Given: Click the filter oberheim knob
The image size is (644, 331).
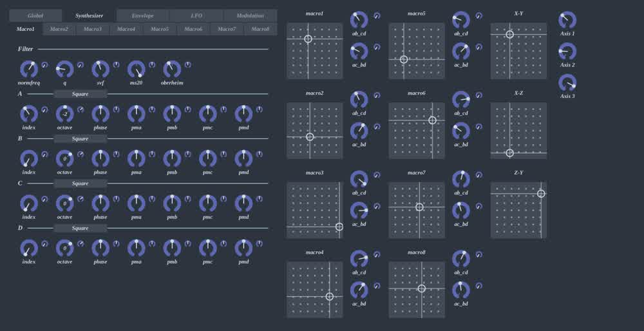Looking at the screenshot, I should point(172,70).
